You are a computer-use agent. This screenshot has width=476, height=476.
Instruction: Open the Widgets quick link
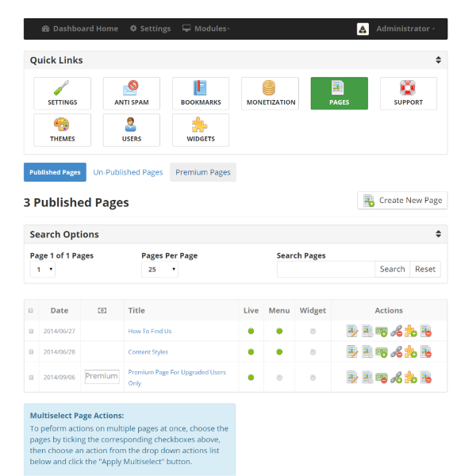pos(201,129)
